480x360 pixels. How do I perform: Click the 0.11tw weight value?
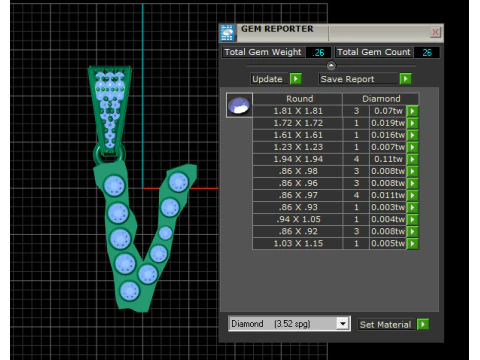pos(388,159)
